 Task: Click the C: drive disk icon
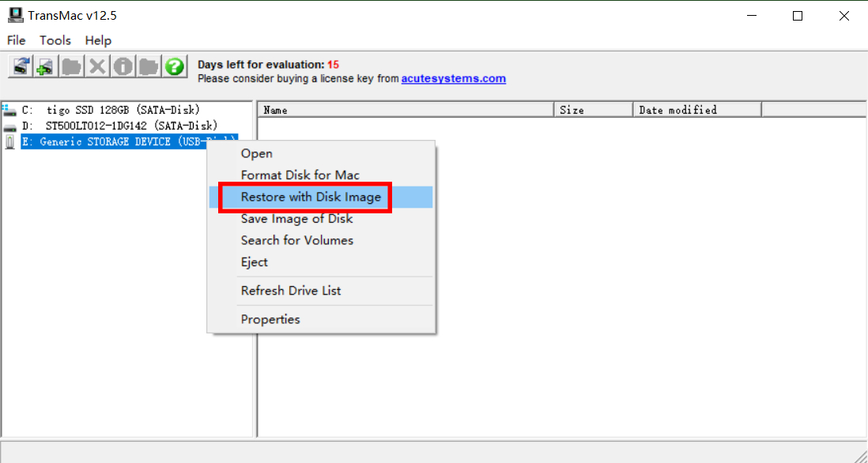[x=9, y=110]
